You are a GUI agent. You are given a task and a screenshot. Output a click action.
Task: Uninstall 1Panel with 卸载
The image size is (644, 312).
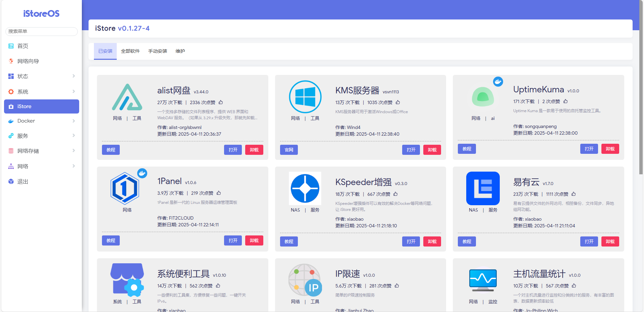[x=254, y=240]
